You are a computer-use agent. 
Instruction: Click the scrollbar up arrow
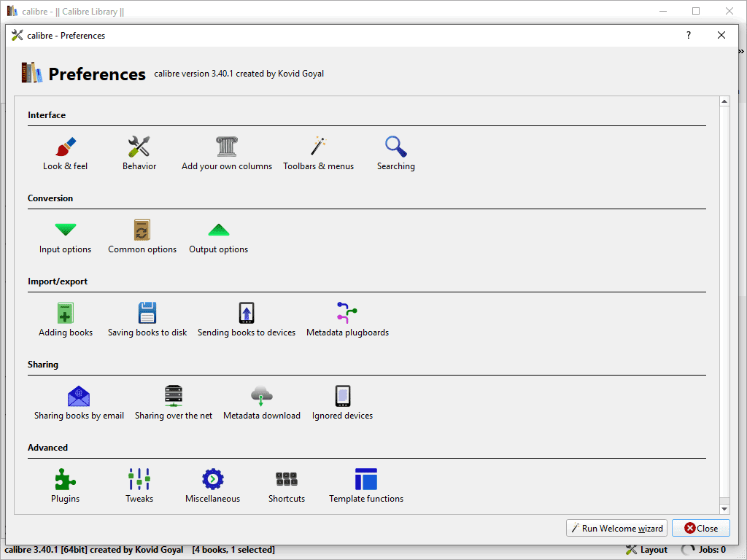point(724,101)
